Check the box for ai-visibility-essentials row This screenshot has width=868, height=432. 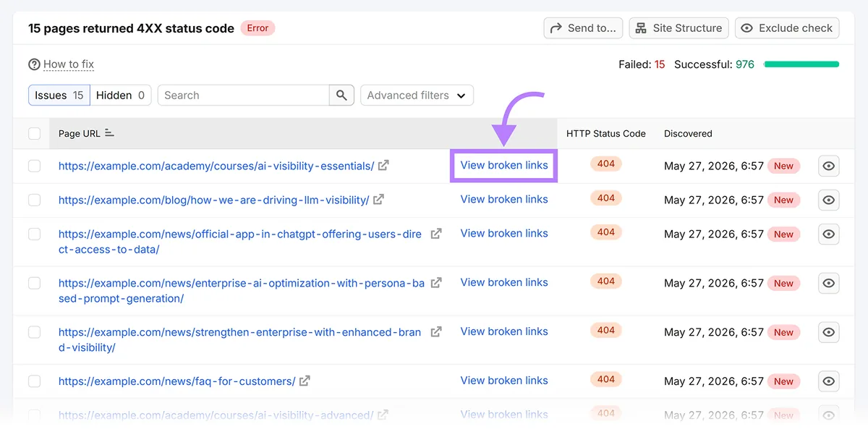(x=34, y=166)
